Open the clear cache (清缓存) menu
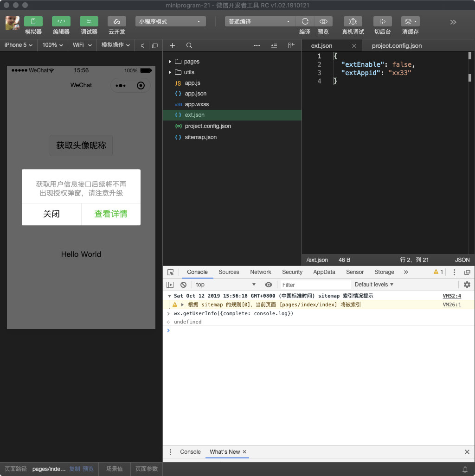 [410, 22]
